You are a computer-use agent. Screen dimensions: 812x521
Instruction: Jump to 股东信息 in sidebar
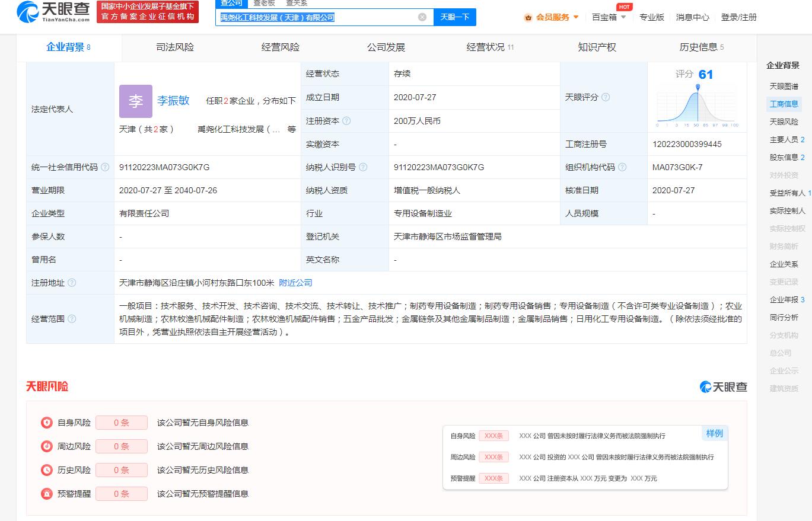(x=786, y=158)
